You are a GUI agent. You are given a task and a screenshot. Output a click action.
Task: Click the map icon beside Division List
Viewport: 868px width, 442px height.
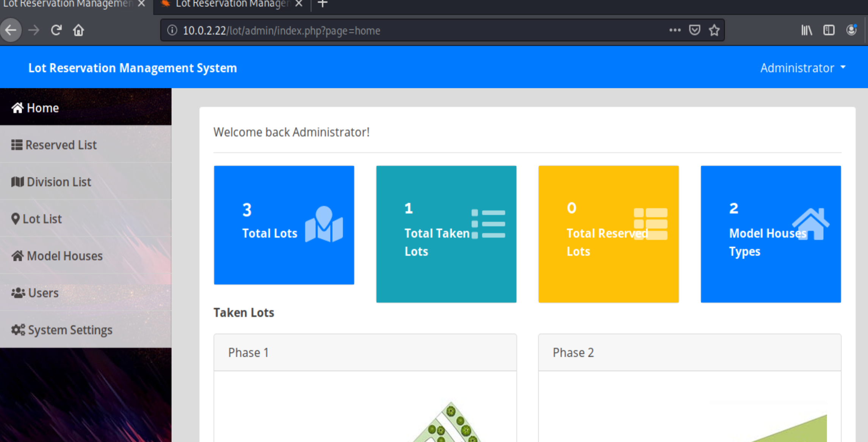(x=17, y=182)
